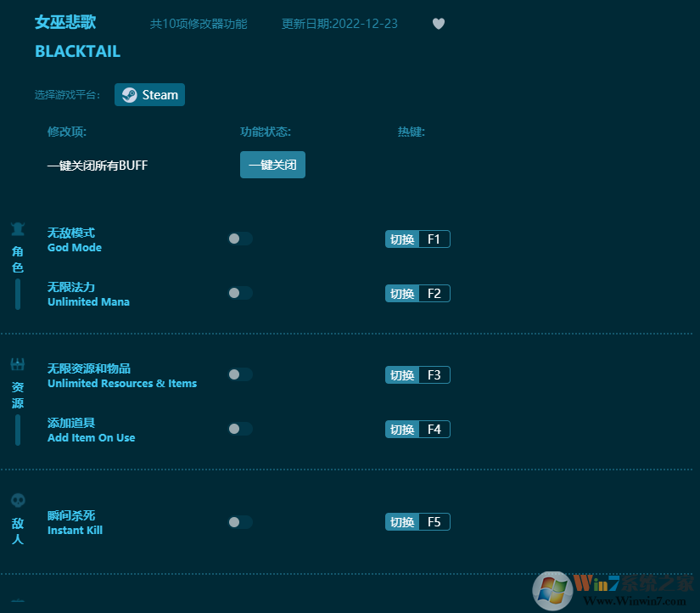The image size is (700, 613).
Task: Click the F4 hotkey field
Action: [434, 430]
